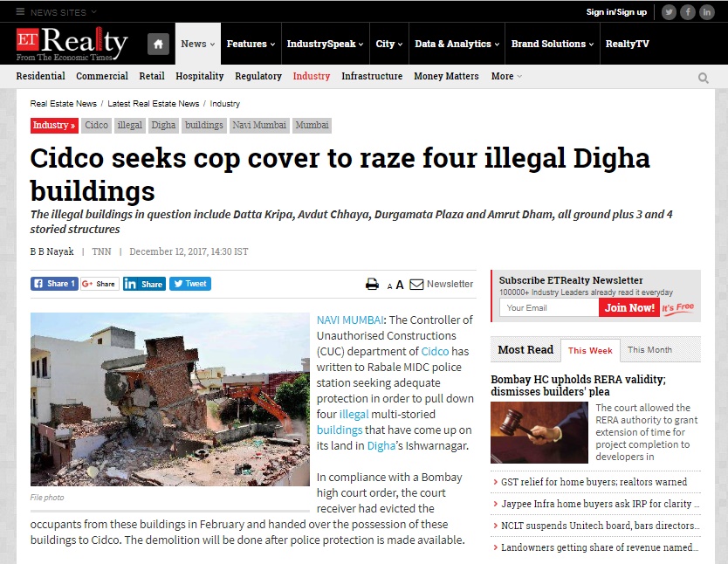Select Residential category
The image size is (728, 564).
pyautogui.click(x=40, y=76)
